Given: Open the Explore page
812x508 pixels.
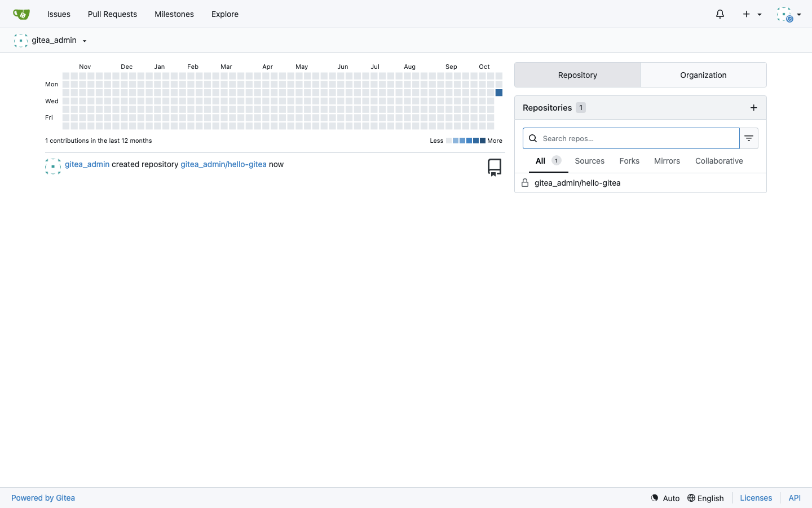Looking at the screenshot, I should click(x=225, y=14).
